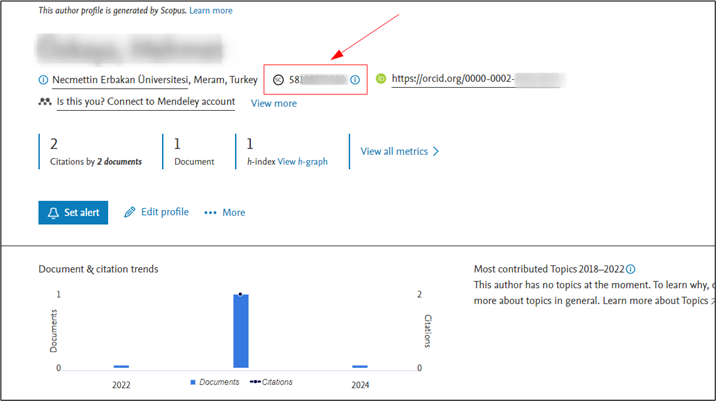Click the 2024 axis label

click(x=360, y=385)
